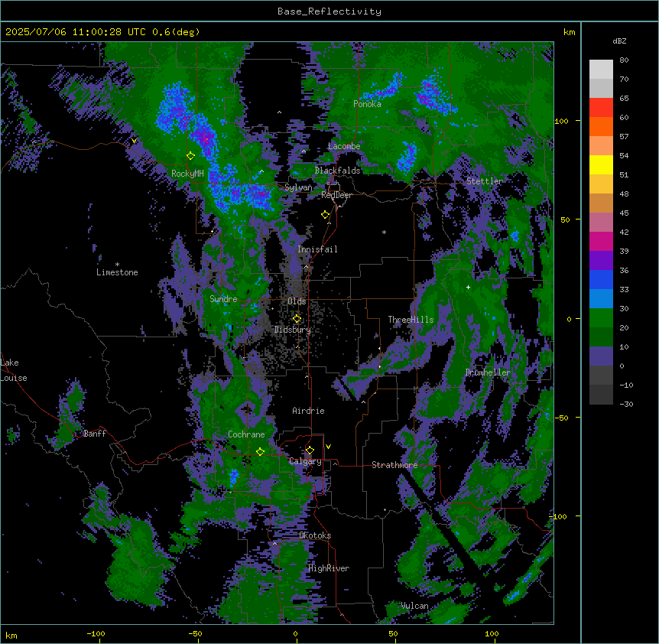Click the km label at the bottom left
The width and height of the screenshot is (659, 644).
11,636
